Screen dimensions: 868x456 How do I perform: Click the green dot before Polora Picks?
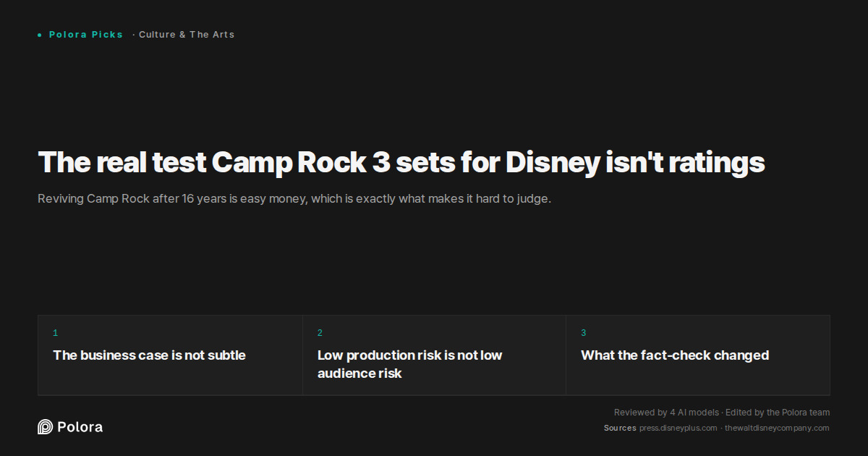click(40, 35)
